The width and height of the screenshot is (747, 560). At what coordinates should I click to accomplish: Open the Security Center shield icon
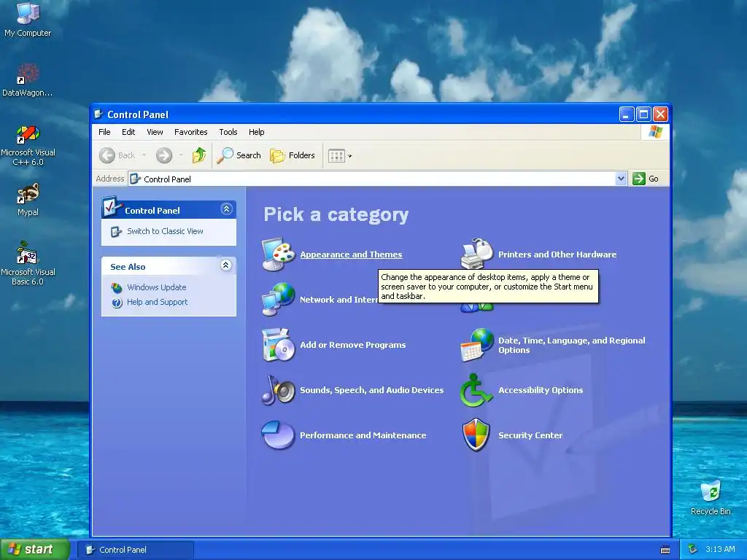pos(476,435)
